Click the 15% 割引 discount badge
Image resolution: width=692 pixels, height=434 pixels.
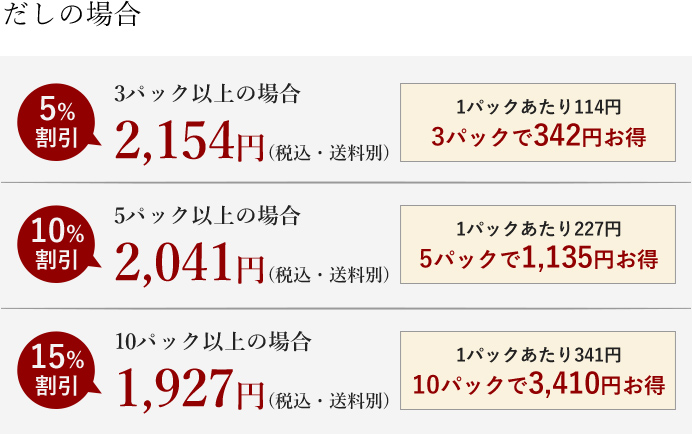[57, 371]
